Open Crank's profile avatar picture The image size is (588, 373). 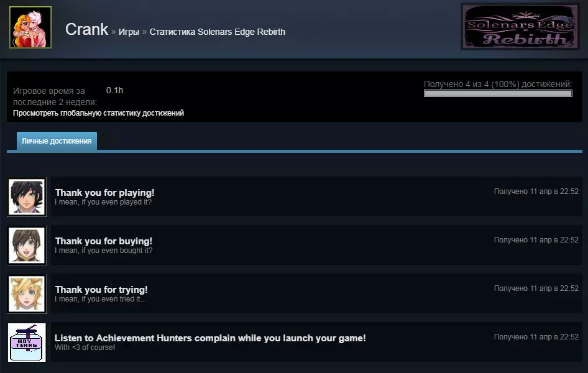tap(30, 27)
